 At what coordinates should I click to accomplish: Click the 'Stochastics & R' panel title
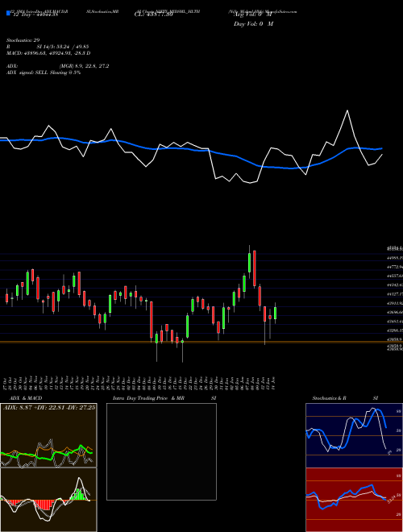(x=330, y=398)
